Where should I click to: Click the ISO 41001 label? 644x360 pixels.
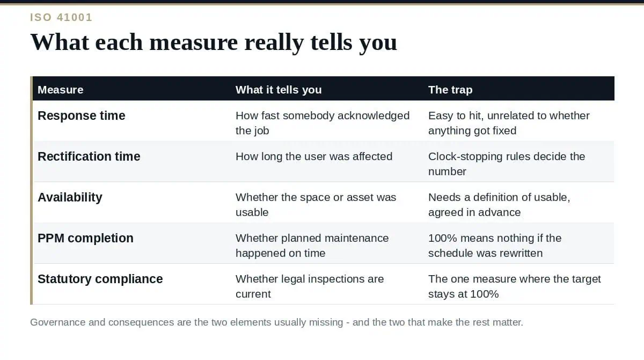coord(61,17)
